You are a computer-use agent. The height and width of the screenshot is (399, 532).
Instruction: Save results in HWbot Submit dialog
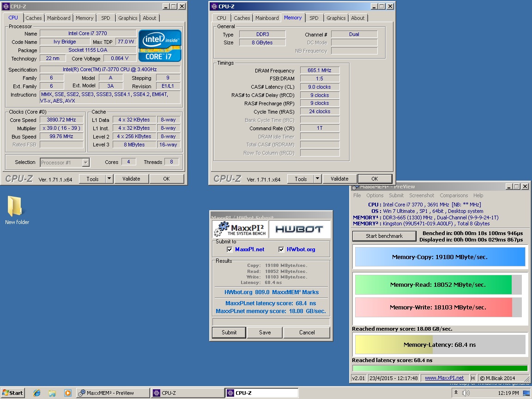click(265, 332)
